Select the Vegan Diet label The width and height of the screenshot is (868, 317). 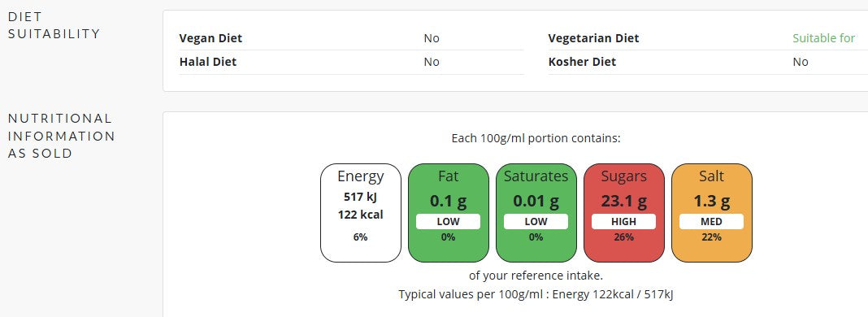[x=211, y=38]
